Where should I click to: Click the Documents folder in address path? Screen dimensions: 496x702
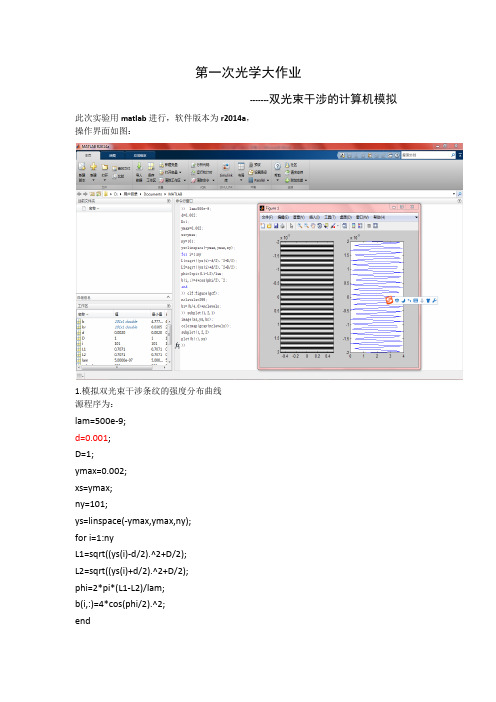point(151,194)
